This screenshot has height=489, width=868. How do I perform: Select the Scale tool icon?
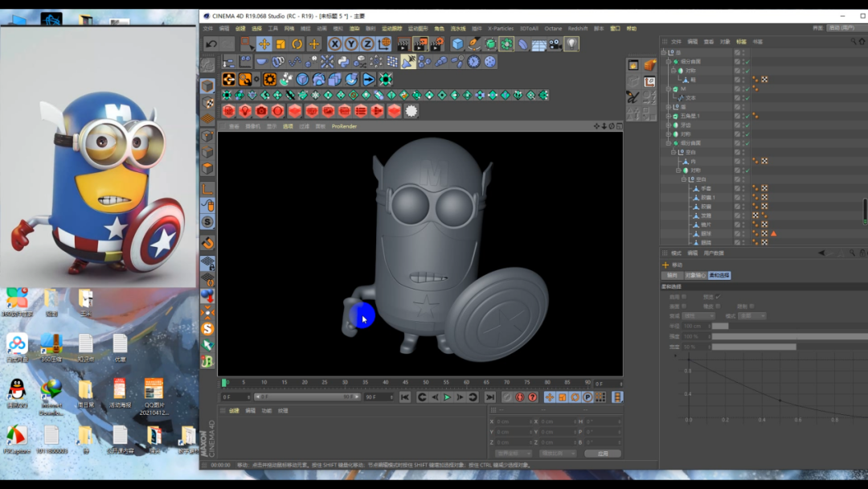(x=280, y=43)
